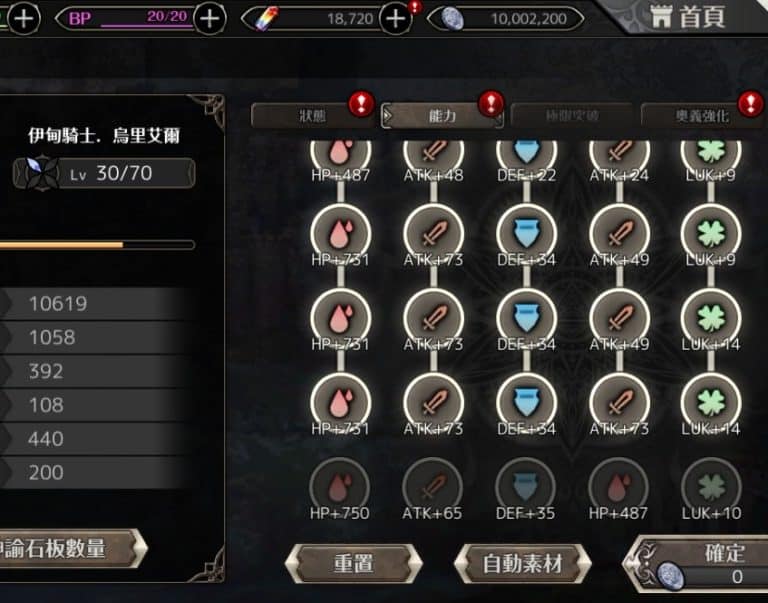Tap the plus button beside rainbow gems

[x=396, y=19]
